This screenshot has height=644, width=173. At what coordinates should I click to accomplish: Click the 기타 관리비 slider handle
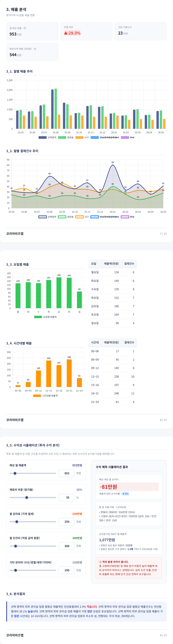[15, 570]
